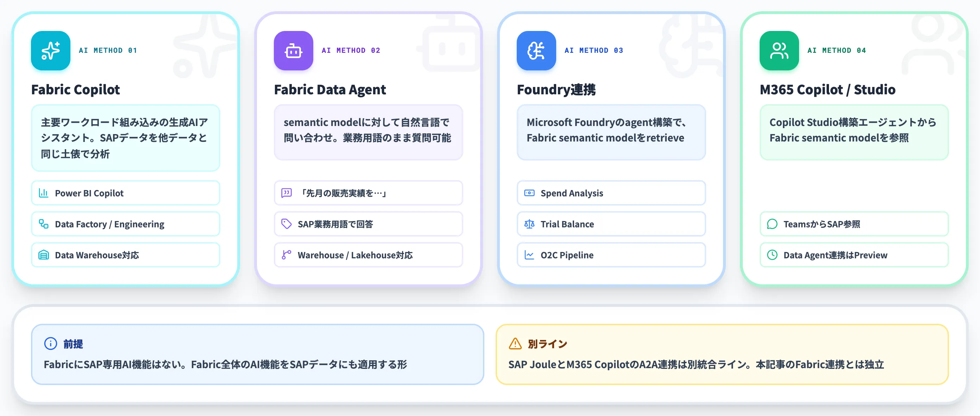Click the branch icon beside Warehouse / Lakehouse対応
The height and width of the screenshot is (416, 980).
[287, 255]
